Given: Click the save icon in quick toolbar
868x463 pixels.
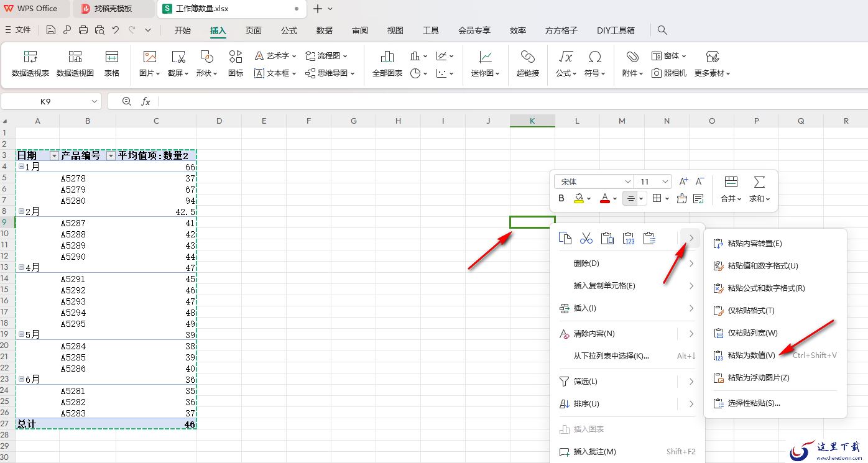Looking at the screenshot, I should point(51,30).
